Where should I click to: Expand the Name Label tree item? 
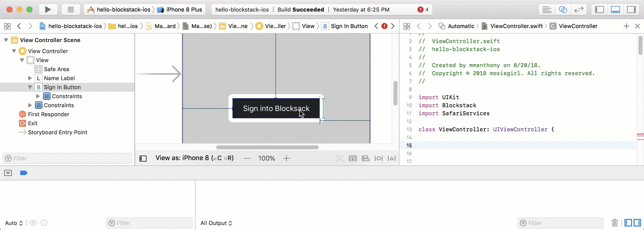(x=30, y=78)
